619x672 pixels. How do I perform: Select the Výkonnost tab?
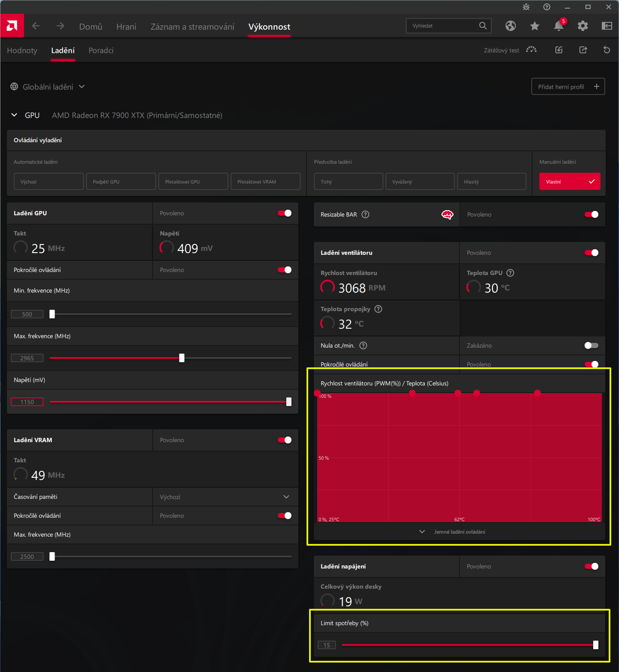coord(269,27)
